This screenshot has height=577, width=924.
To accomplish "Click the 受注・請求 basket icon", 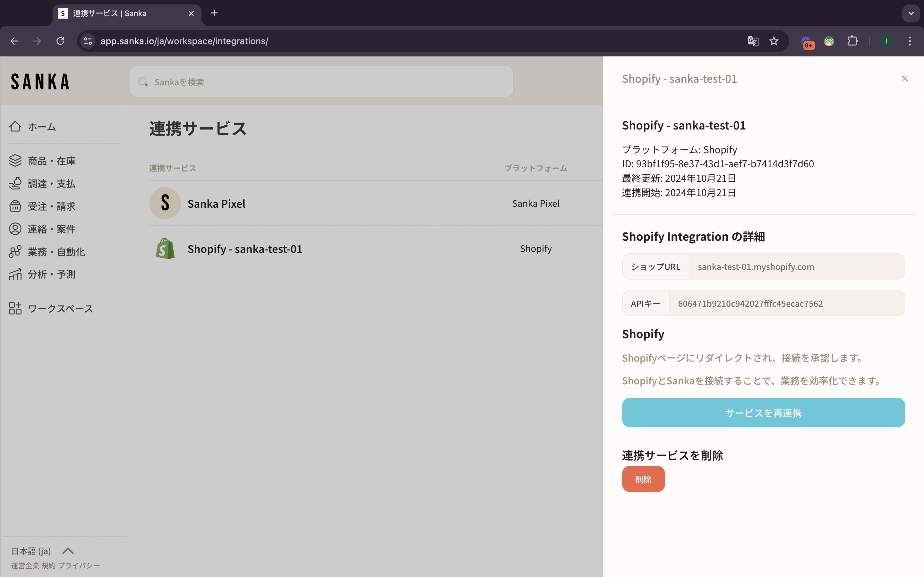I will (15, 206).
